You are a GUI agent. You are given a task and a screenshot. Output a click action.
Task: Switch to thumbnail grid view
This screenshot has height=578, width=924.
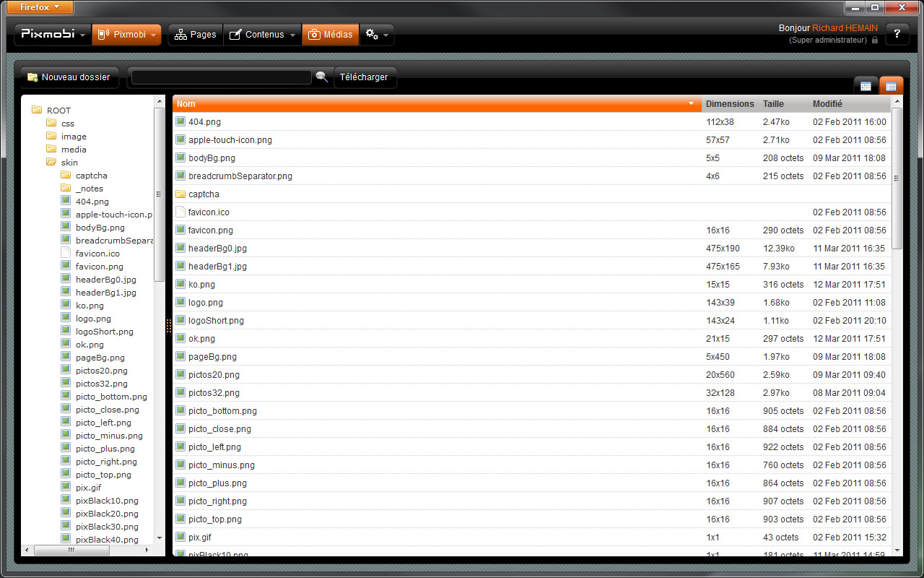pyautogui.click(x=866, y=86)
